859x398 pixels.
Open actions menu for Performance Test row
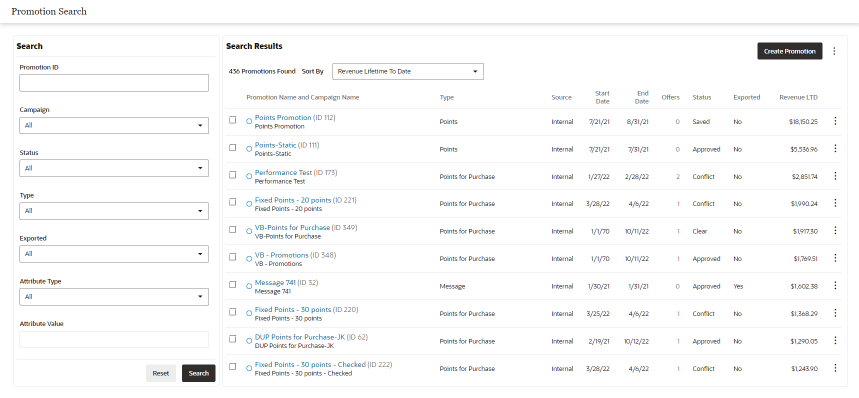point(835,176)
